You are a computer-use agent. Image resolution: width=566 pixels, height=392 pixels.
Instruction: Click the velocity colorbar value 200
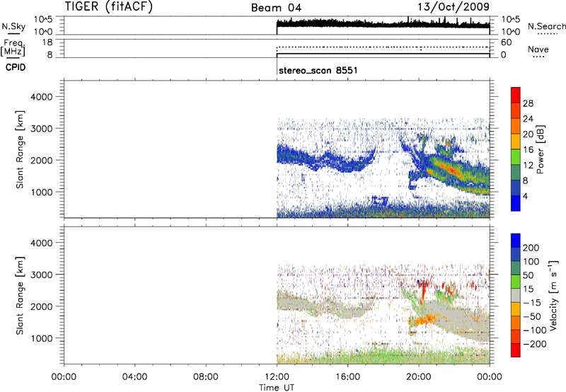531,248
